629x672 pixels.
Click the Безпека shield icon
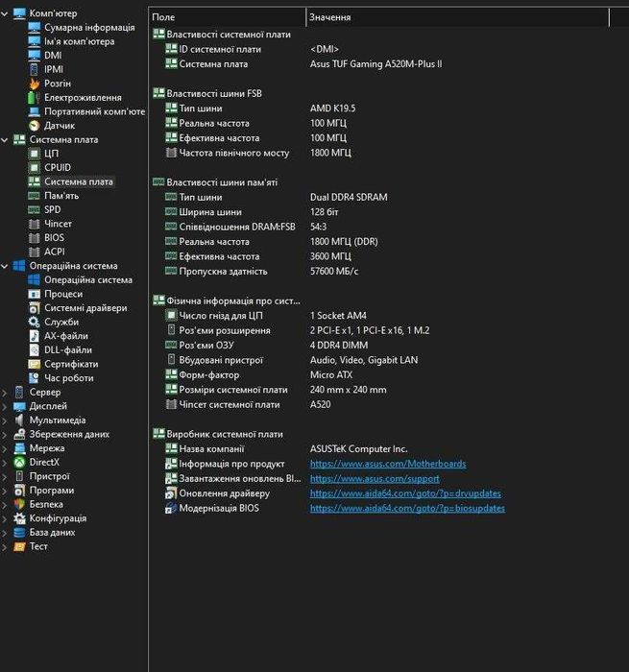click(19, 504)
